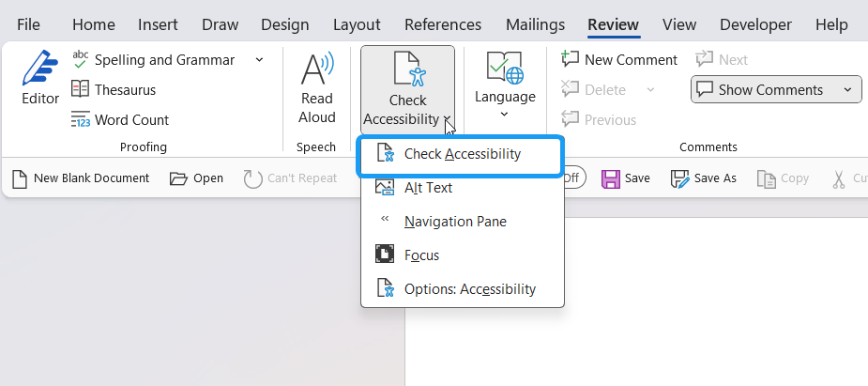Toggle the AutoSave Off switch
The image size is (868, 386).
pyautogui.click(x=572, y=178)
